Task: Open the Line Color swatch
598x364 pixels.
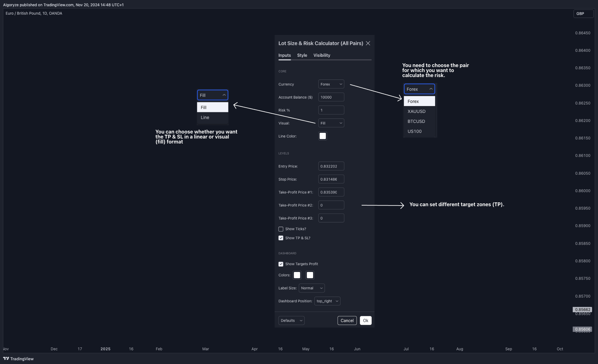Action: click(x=322, y=136)
